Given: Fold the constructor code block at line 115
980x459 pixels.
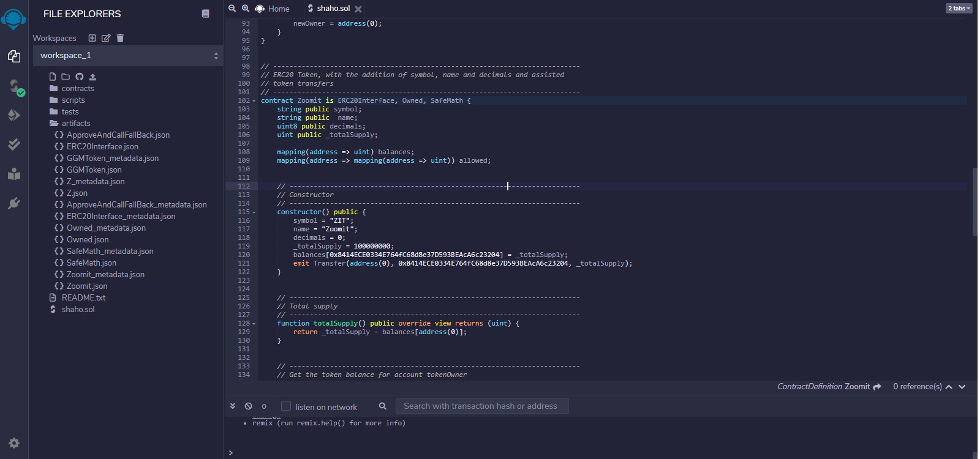Looking at the screenshot, I should (254, 212).
